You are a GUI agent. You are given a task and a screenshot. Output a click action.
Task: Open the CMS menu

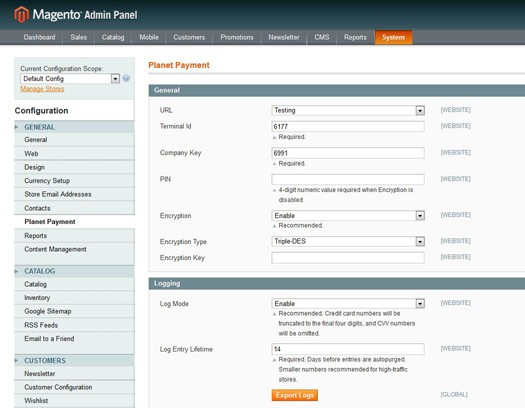pos(322,37)
